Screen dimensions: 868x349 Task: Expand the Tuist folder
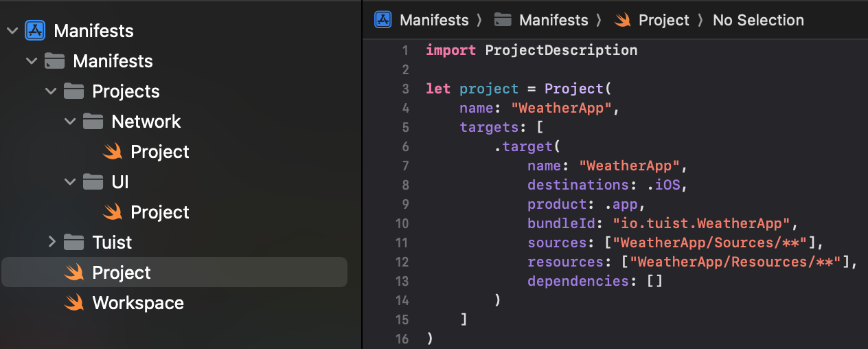pos(52,243)
